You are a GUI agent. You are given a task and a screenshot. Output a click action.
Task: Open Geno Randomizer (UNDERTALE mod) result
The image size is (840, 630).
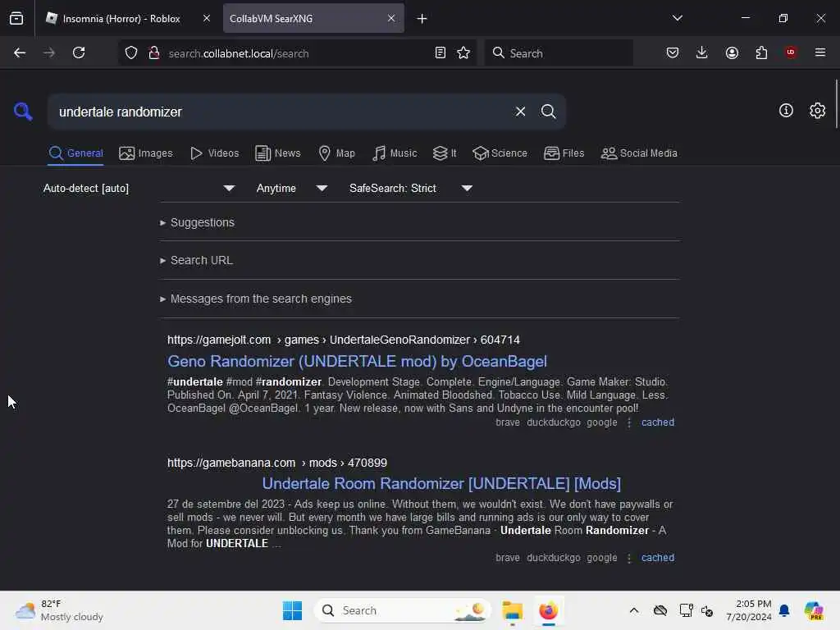click(x=357, y=362)
